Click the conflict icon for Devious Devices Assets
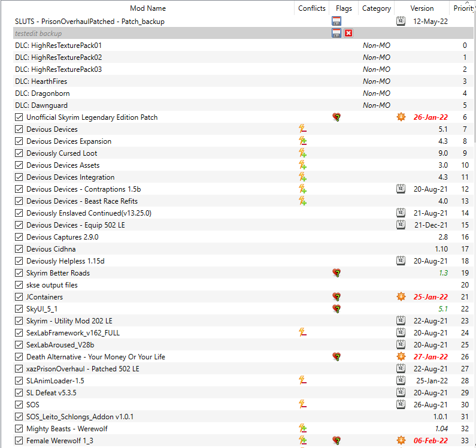 (302, 165)
